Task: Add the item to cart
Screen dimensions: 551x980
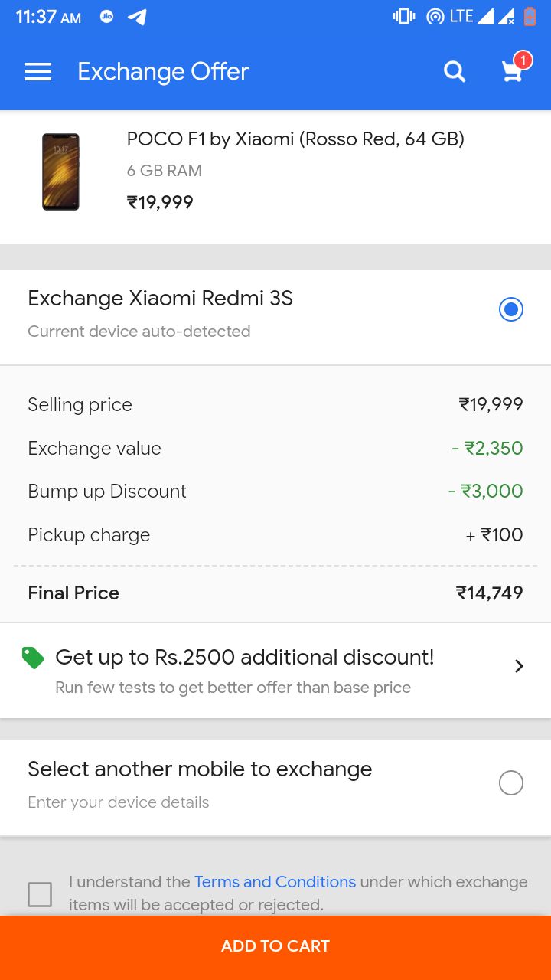Action: pos(275,946)
